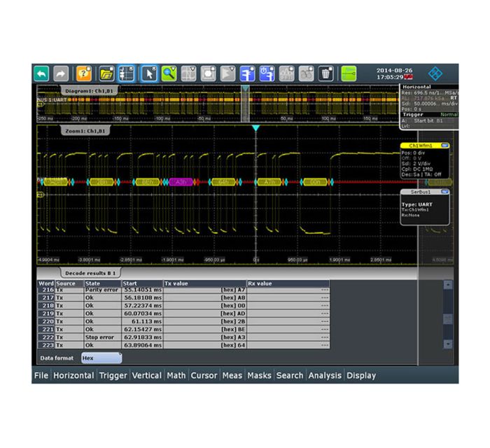Toggle the signal bar configuration icon

pyautogui.click(x=126, y=74)
